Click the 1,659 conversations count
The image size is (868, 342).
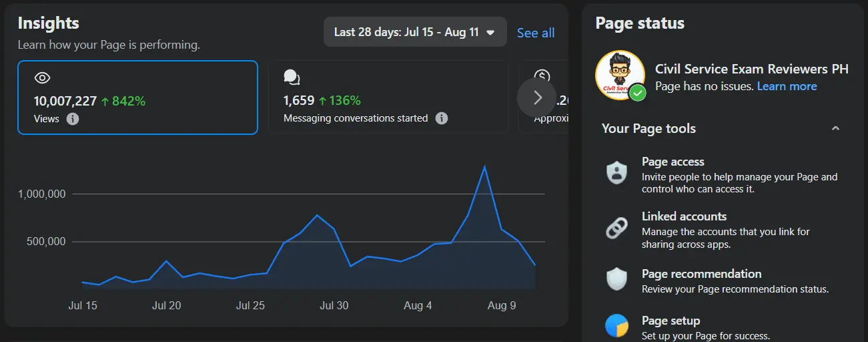pos(298,101)
